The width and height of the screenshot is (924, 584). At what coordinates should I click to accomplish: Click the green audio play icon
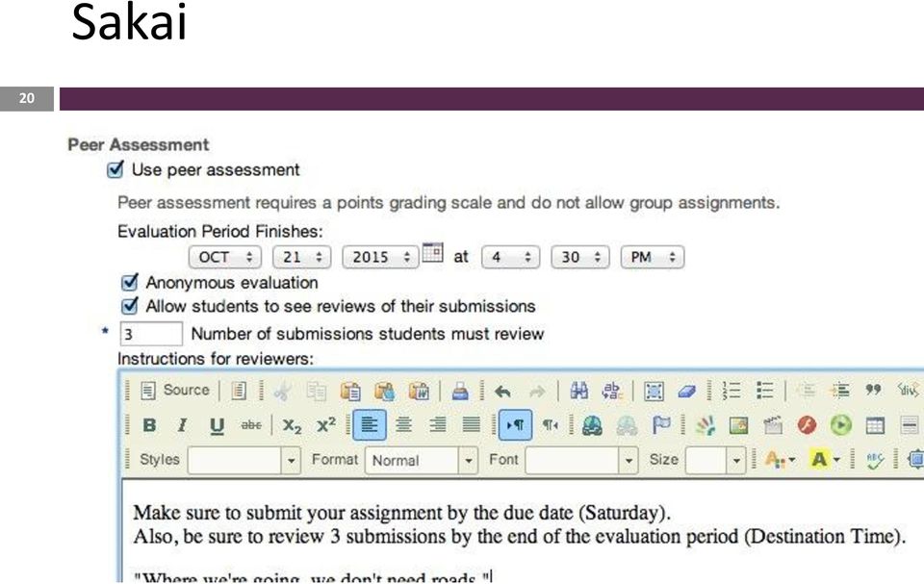pos(841,425)
